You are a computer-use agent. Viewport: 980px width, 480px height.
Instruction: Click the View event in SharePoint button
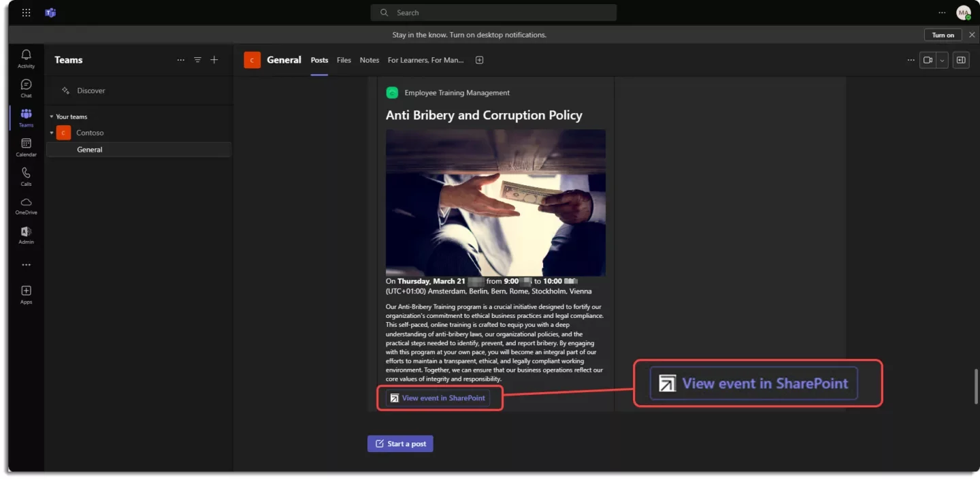coord(438,398)
